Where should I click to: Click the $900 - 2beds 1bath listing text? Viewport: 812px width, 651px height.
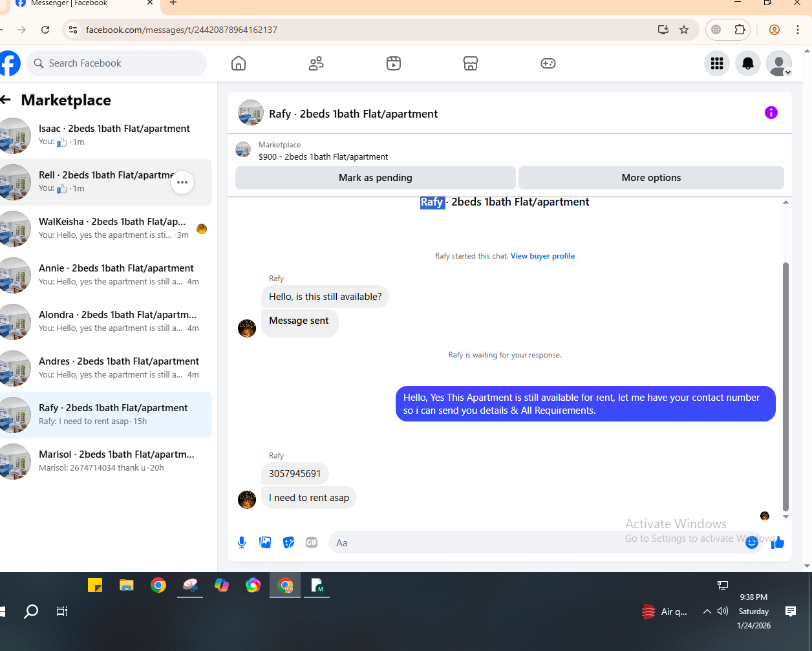[323, 156]
